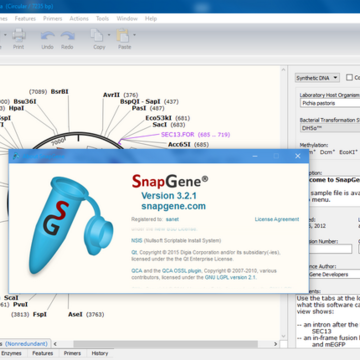Select the HpaI enzyme label
This screenshot has width=360, height=360.
coord(16,108)
